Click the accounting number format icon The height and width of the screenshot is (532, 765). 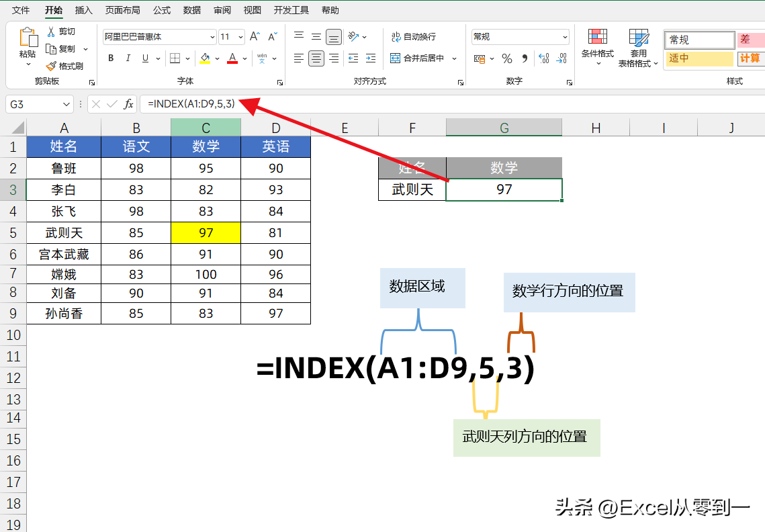[479, 59]
